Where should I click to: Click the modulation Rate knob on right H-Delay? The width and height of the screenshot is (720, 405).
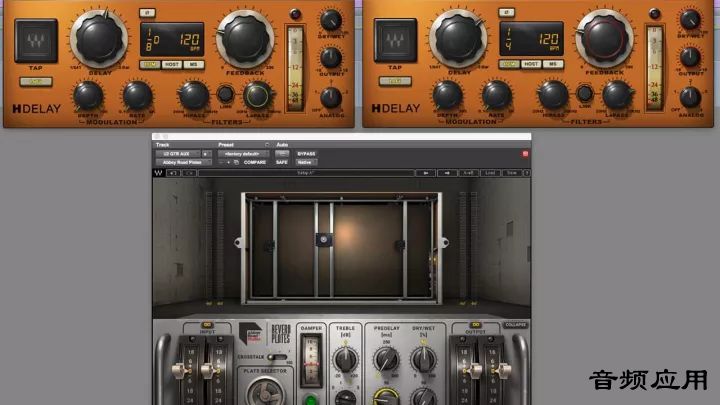[x=496, y=96]
